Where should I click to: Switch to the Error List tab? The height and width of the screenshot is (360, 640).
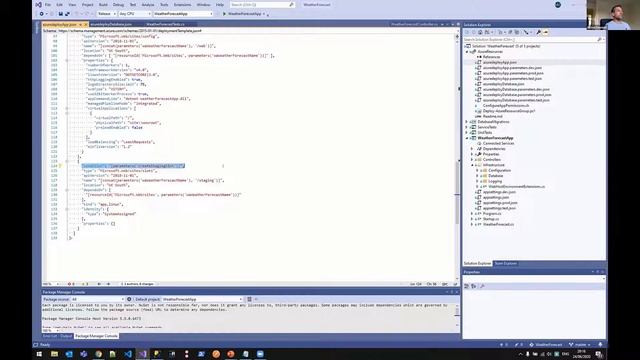pyautogui.click(x=50, y=336)
